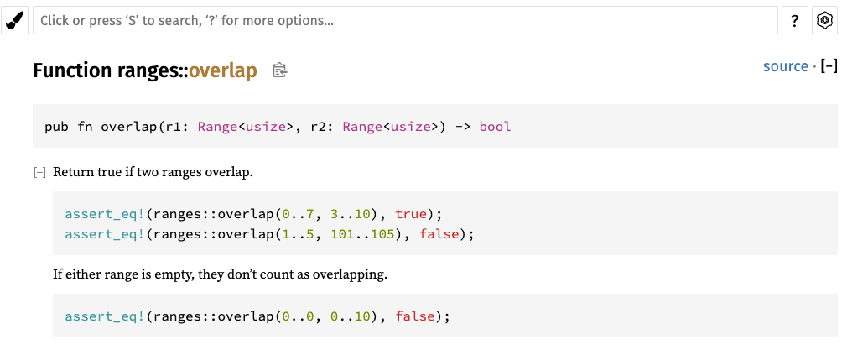Copy item path using clipboard icon

280,70
